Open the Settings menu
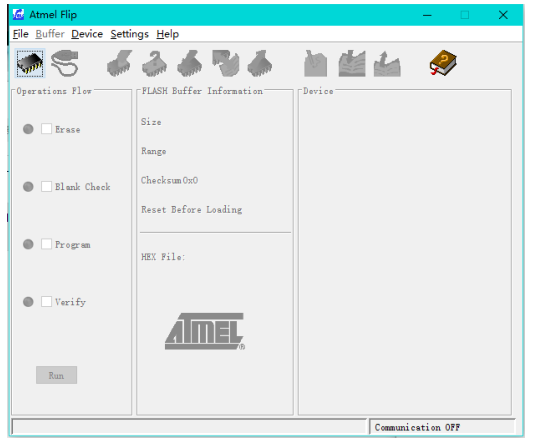Screen dimensions: 533x442 (x=130, y=34)
